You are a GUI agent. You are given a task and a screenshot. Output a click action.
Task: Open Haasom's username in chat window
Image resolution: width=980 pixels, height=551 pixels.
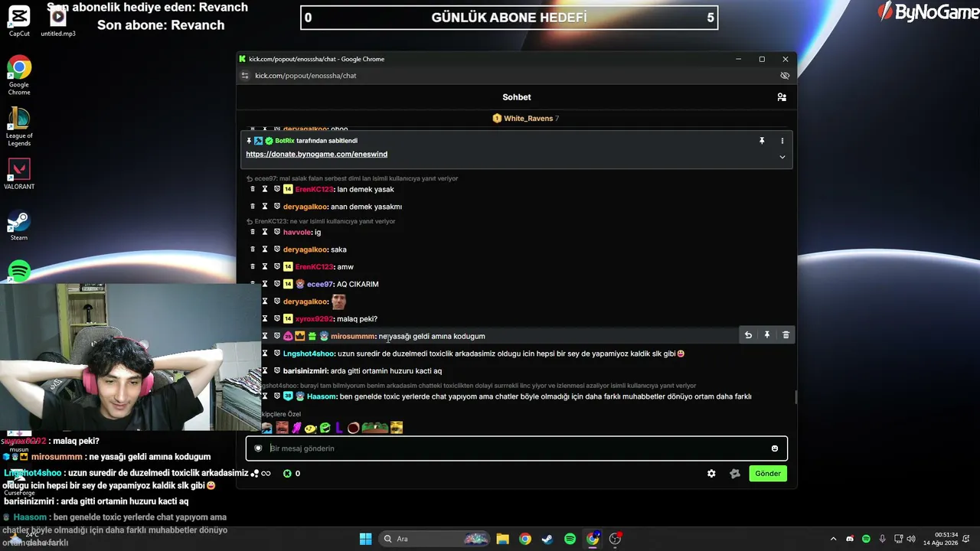pyautogui.click(x=322, y=396)
